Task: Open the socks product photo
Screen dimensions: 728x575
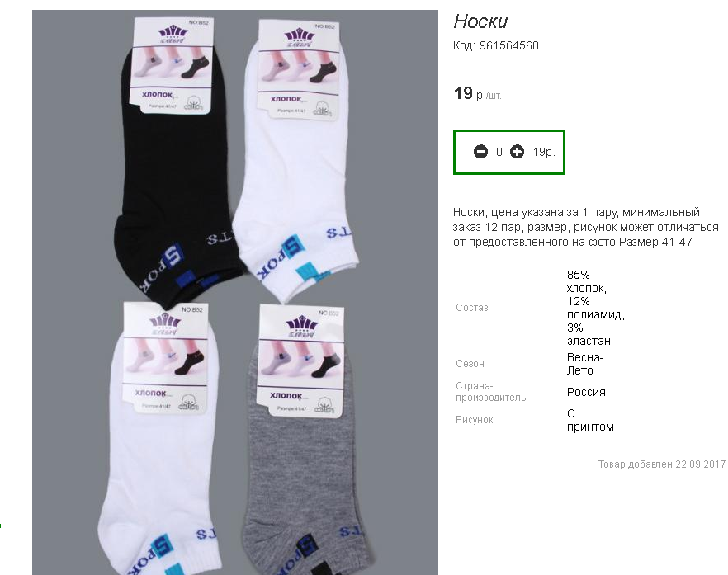Action: coord(235,292)
